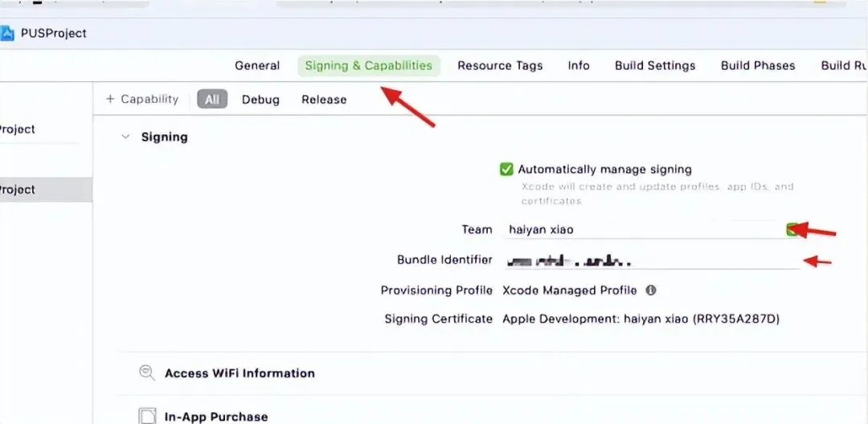Click the Xcode Managed Profile text
This screenshot has height=424, width=868.
click(x=570, y=290)
